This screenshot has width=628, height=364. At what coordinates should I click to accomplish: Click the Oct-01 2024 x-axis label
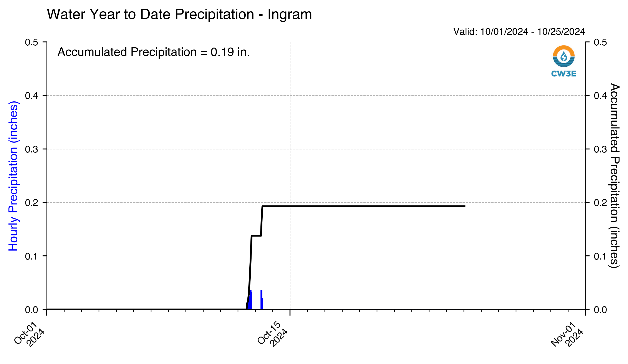[29, 334]
